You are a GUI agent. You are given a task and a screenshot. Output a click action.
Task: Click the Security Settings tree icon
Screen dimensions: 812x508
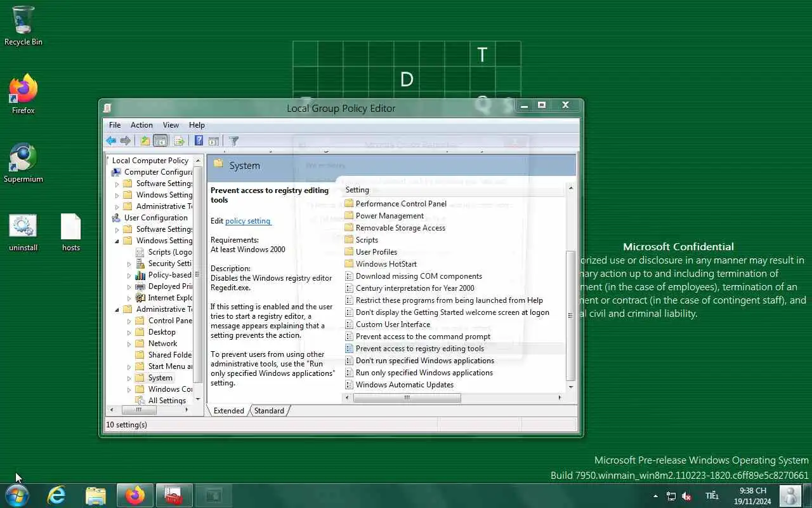tap(140, 264)
